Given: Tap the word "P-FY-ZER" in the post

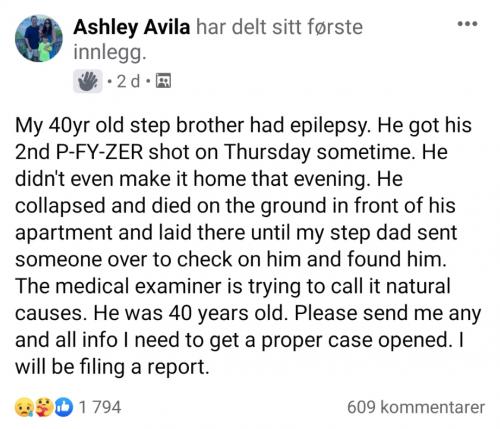Looking at the screenshot, I should (x=98, y=152).
